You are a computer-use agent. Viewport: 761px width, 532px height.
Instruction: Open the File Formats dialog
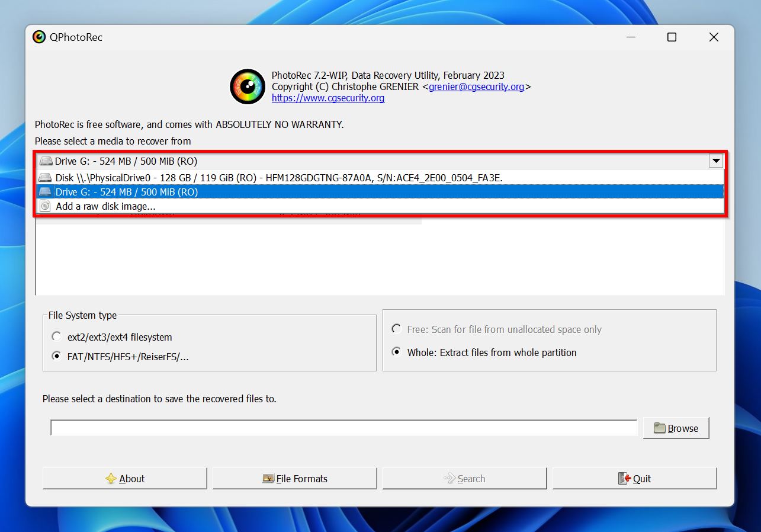(x=294, y=478)
